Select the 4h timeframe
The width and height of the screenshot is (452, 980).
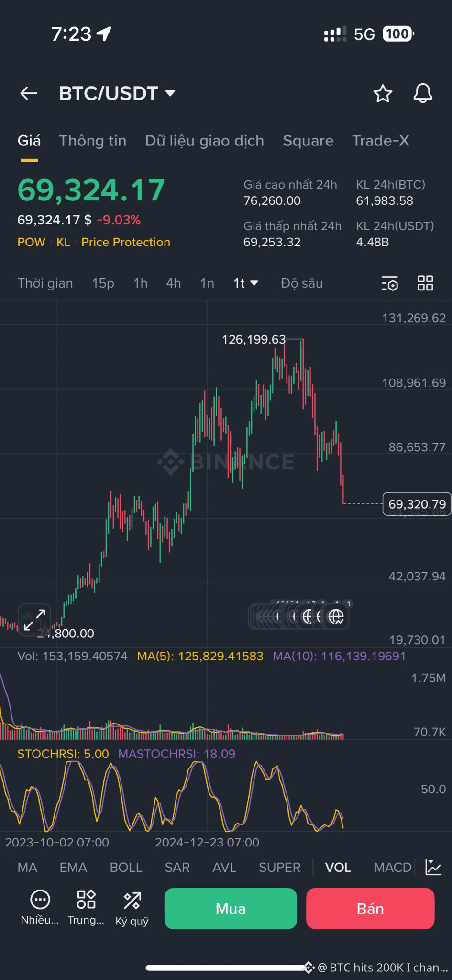pos(174,283)
